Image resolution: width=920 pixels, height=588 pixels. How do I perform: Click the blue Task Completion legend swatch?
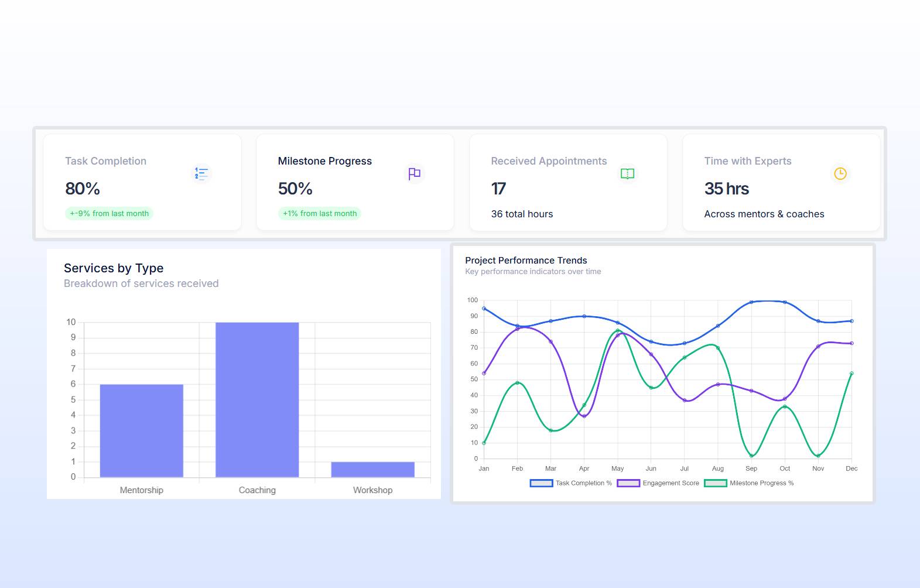[x=541, y=483]
